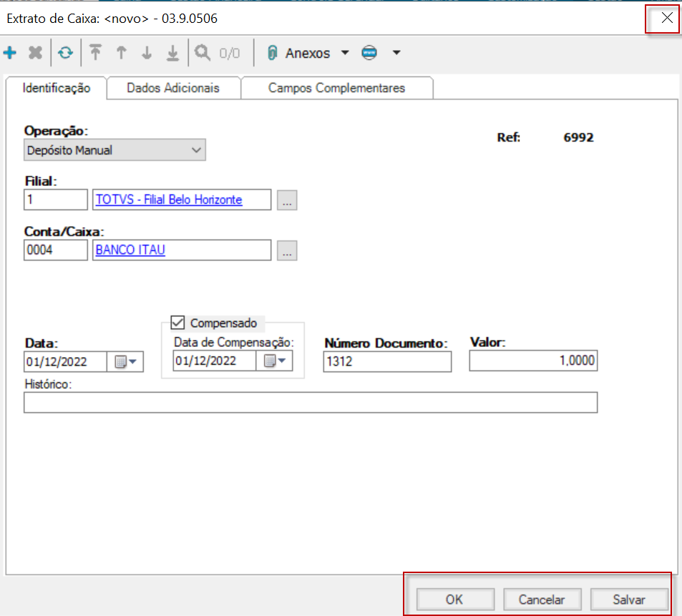682x616 pixels.
Task: Click the Ref value 6992
Action: tap(578, 137)
